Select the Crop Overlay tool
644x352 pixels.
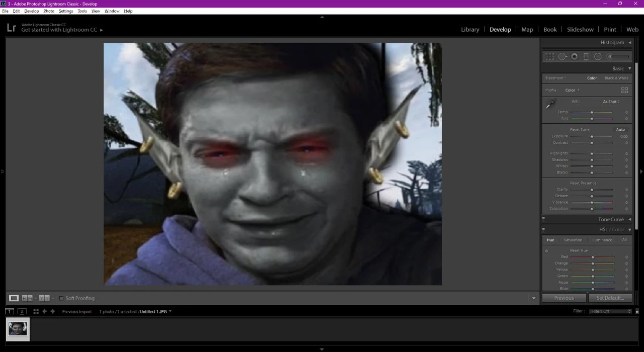[550, 57]
